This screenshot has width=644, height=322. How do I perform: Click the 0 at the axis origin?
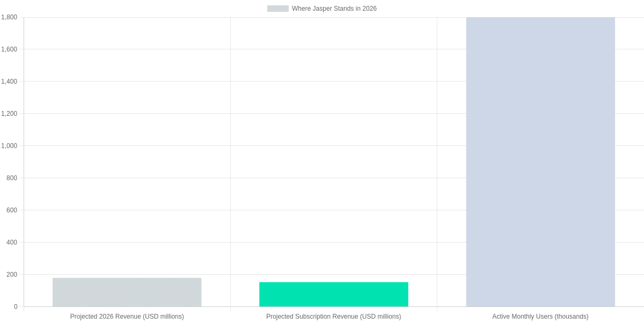click(16, 306)
